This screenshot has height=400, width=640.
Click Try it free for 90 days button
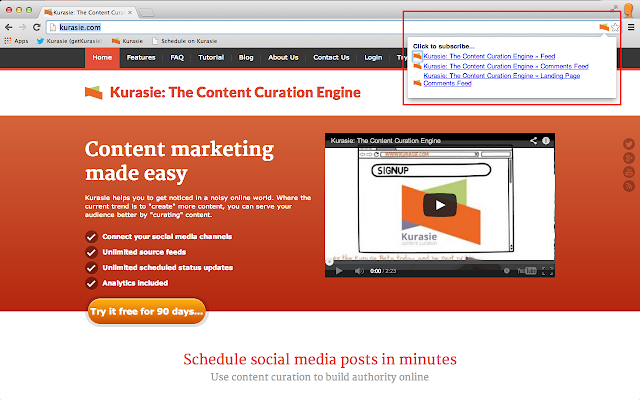pyautogui.click(x=147, y=311)
